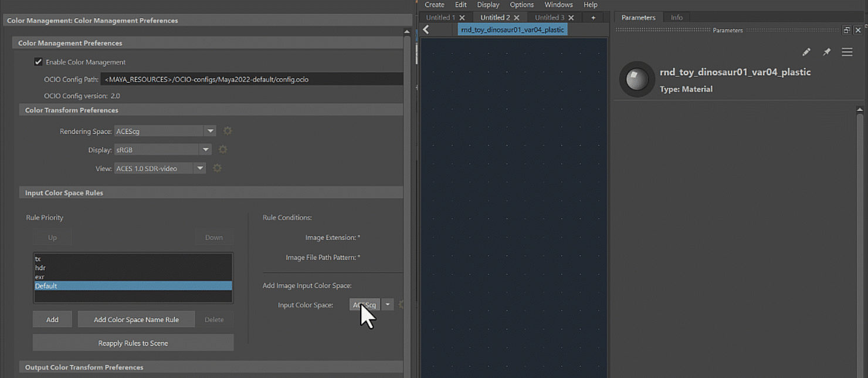
Task: Open the Windows menu
Action: pos(558,5)
